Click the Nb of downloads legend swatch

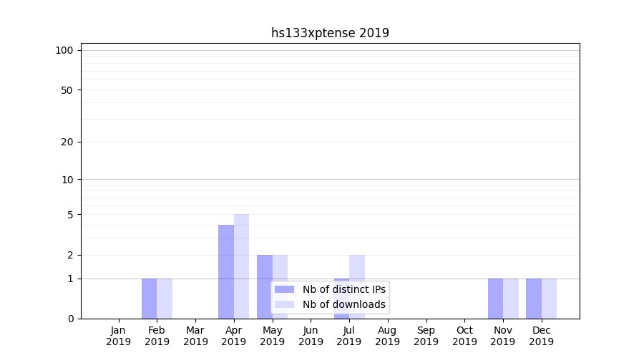pyautogui.click(x=284, y=304)
